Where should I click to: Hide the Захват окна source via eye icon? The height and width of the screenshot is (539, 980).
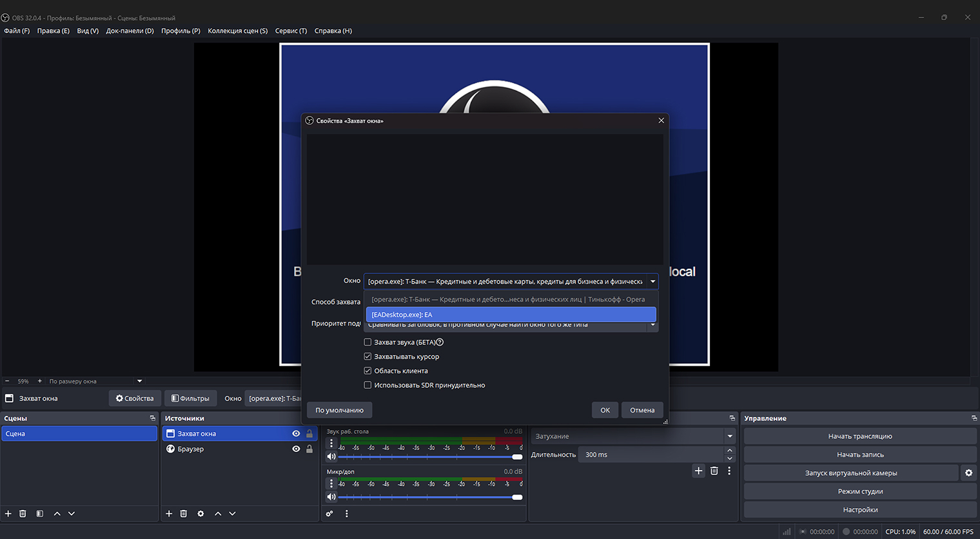pos(296,434)
